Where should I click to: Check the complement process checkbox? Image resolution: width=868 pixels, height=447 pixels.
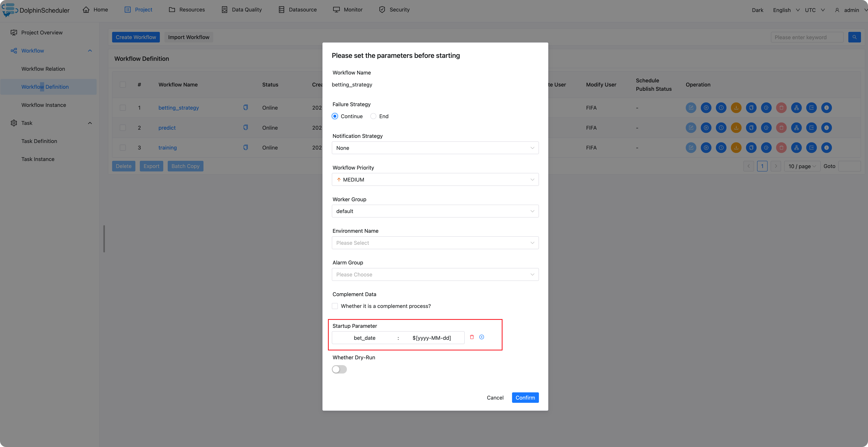point(335,306)
